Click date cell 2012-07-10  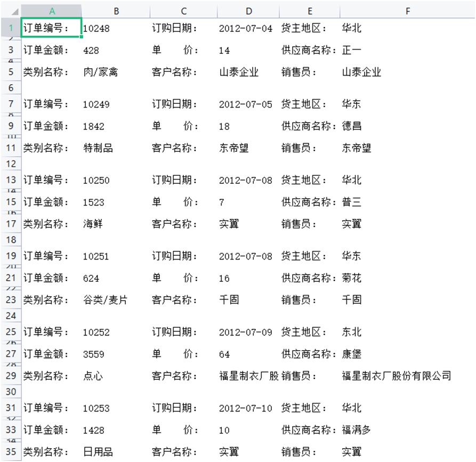(x=248, y=408)
